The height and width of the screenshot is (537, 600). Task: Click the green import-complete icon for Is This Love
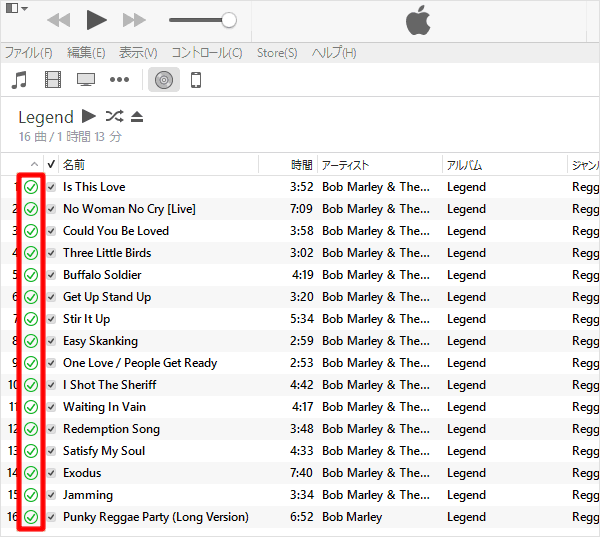click(31, 187)
